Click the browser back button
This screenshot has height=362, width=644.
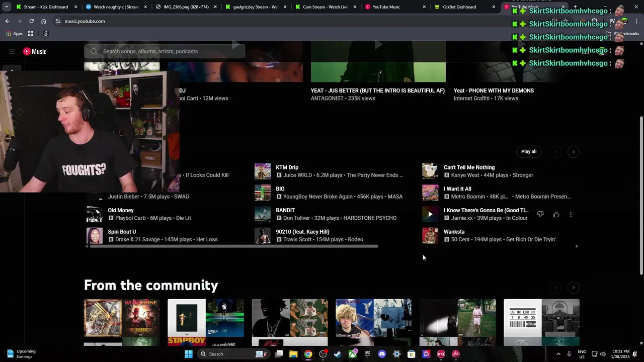coord(7,21)
